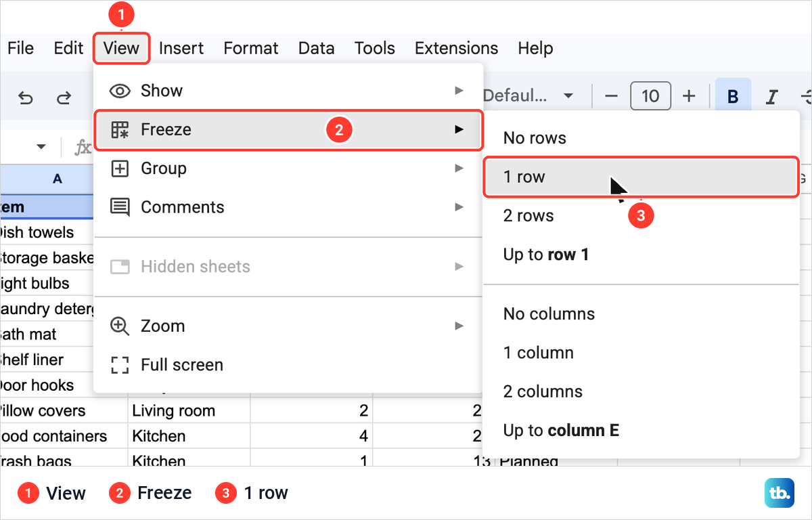The image size is (812, 520).
Task: Choose No rows freeze option
Action: (641, 138)
